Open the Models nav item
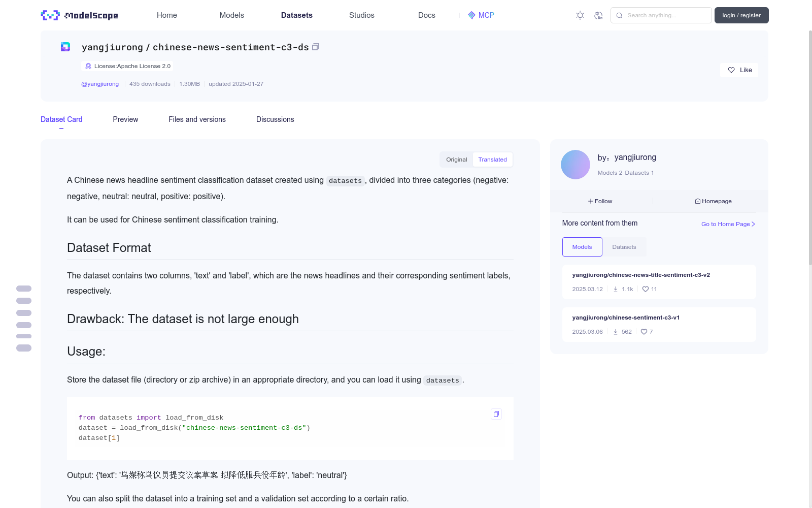Viewport: 812px width, 508px height. click(232, 15)
